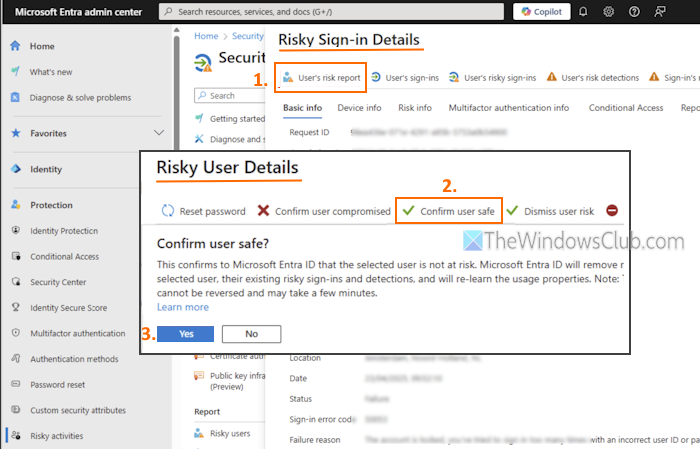
Task: Click Dismiss user risk
Action: pyautogui.click(x=550, y=211)
